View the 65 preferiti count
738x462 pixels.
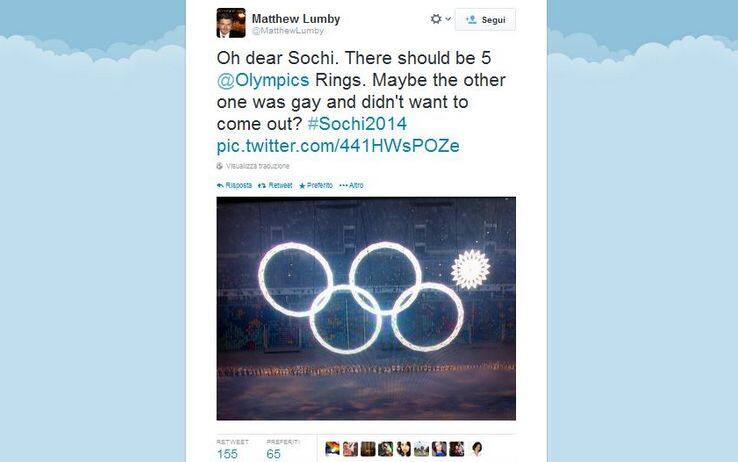(273, 454)
